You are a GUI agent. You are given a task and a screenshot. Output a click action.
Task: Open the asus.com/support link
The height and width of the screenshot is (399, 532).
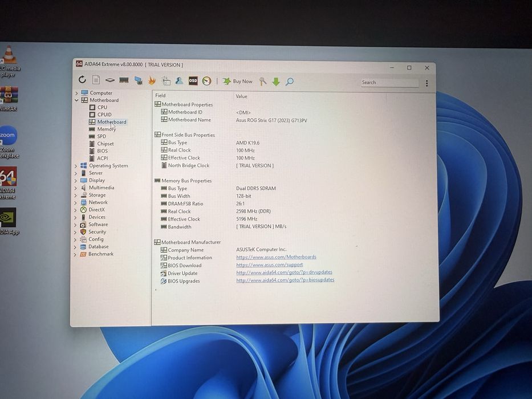(x=269, y=265)
